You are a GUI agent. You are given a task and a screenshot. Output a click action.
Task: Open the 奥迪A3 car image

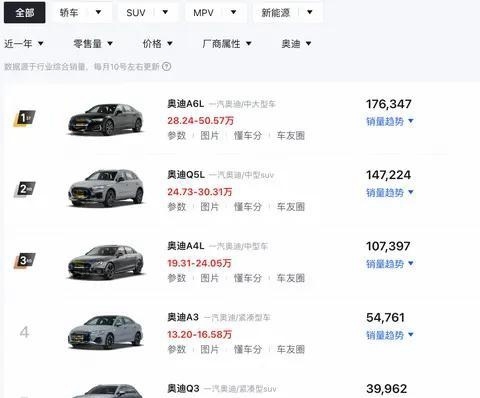point(106,332)
